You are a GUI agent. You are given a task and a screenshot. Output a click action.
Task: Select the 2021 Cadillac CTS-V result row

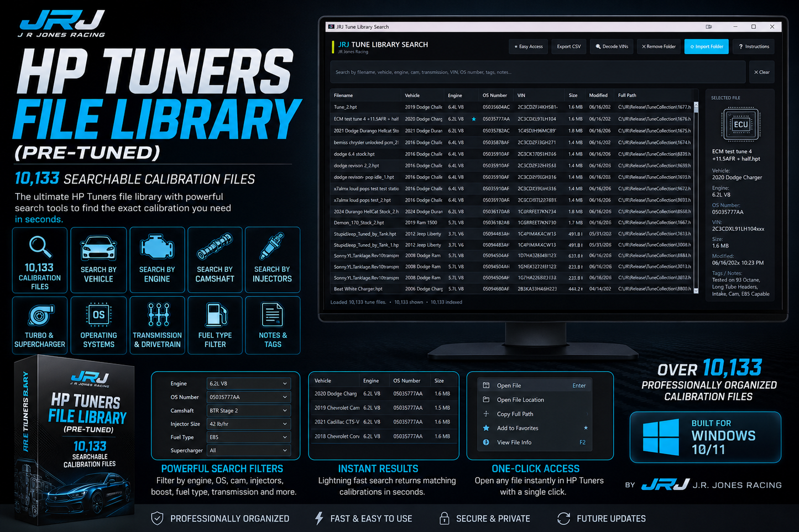(384, 422)
